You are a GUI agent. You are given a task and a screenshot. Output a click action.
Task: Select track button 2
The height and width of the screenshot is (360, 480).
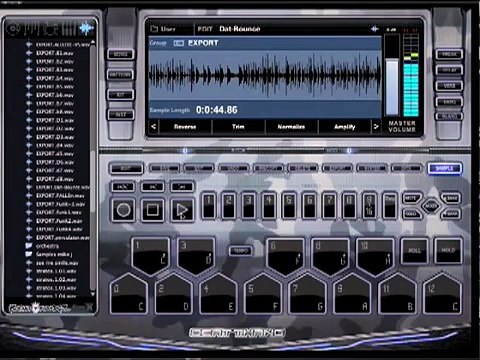(229, 206)
